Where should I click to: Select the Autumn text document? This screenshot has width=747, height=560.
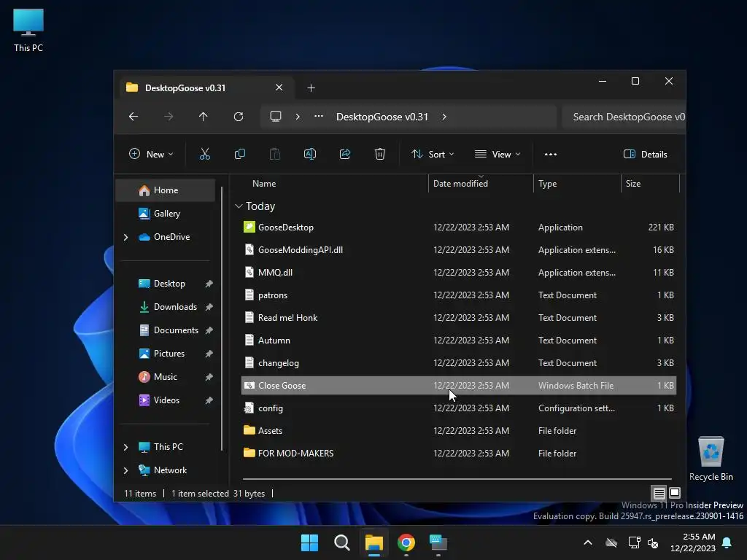[459, 340]
